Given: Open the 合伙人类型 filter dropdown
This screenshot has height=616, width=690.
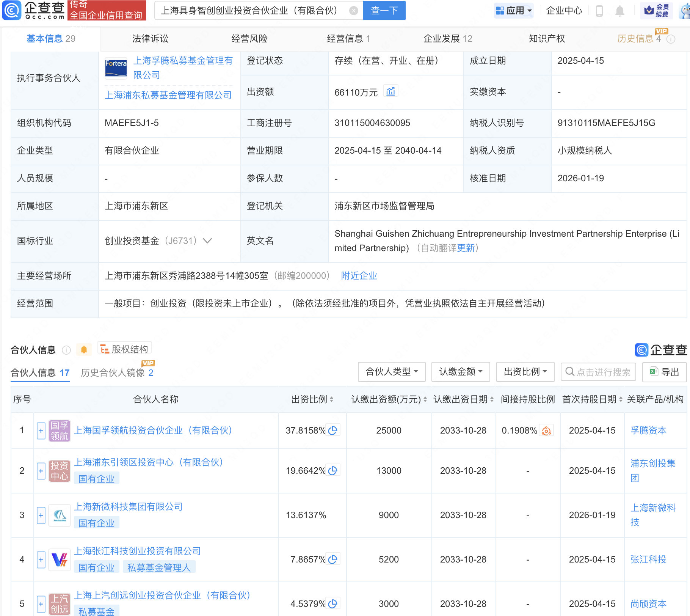Looking at the screenshot, I should tap(391, 372).
